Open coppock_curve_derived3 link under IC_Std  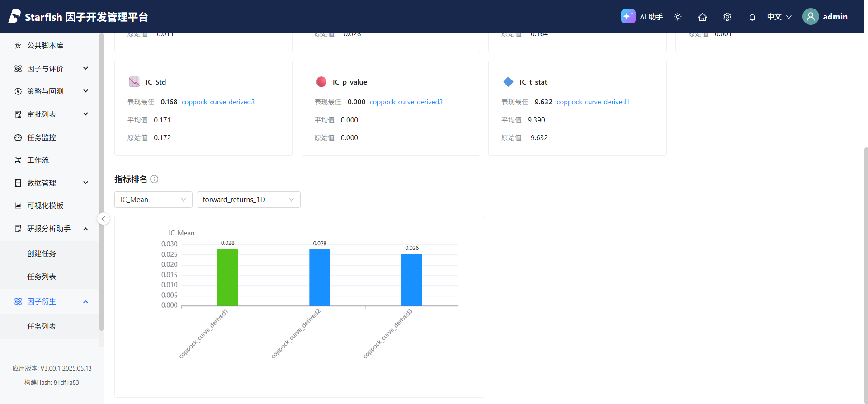point(218,102)
